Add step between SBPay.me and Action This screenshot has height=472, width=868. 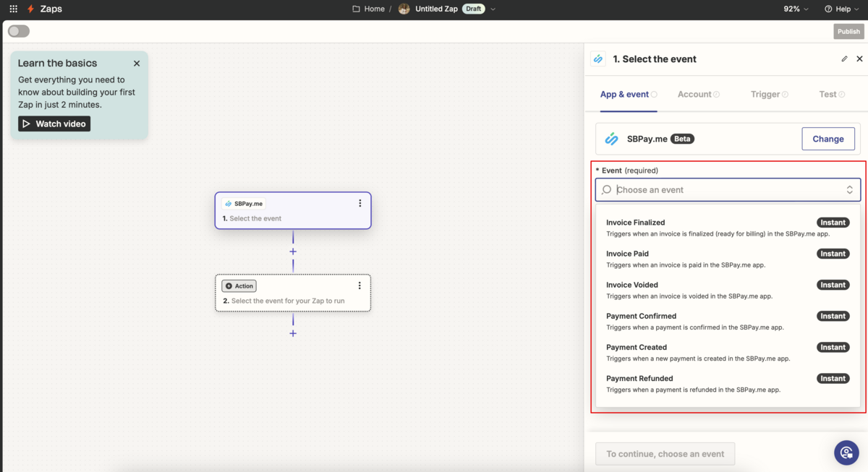click(293, 252)
